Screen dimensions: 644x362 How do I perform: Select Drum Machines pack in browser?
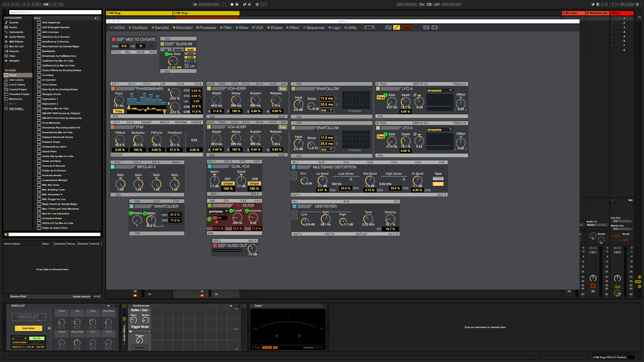(x=51, y=123)
